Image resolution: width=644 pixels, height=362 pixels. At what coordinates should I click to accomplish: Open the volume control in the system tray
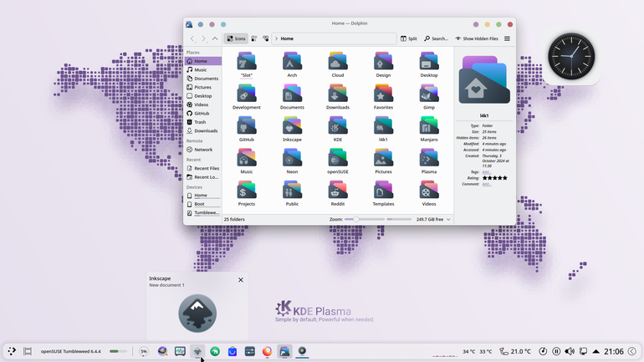coord(570,351)
